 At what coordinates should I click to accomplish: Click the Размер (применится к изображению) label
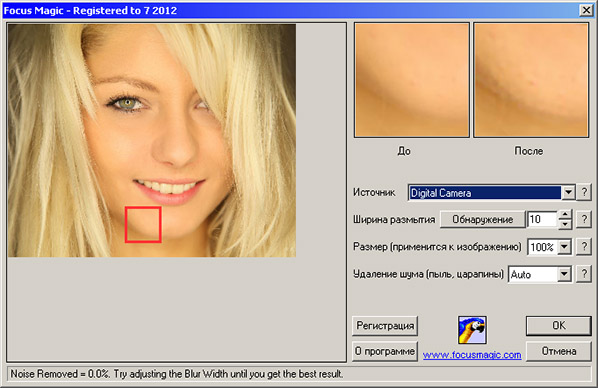point(437,247)
